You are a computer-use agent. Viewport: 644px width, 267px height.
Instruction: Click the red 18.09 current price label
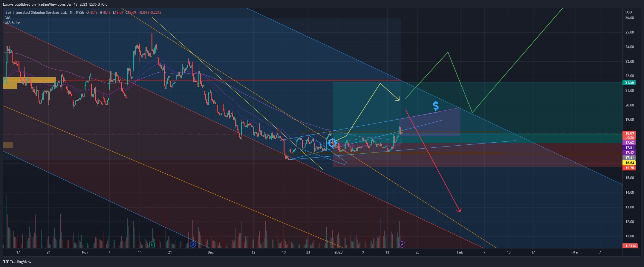(x=630, y=133)
